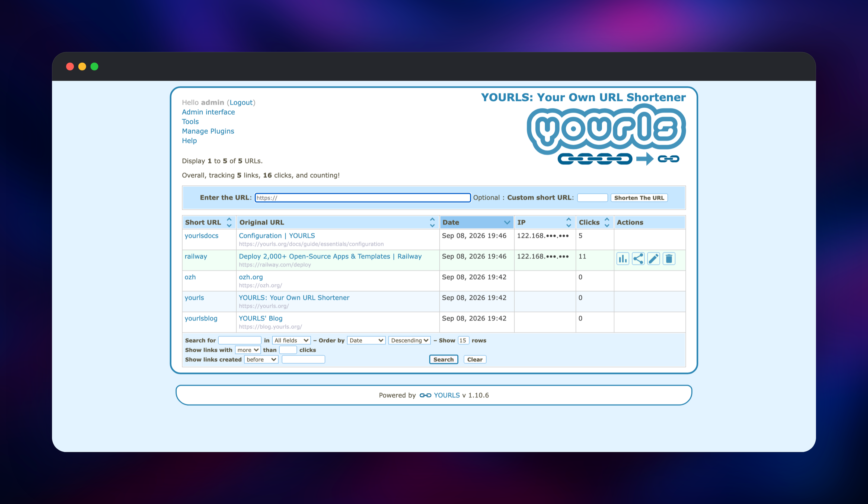Open the yourlsdocs short URL
The image size is (868, 504).
pos(202,236)
